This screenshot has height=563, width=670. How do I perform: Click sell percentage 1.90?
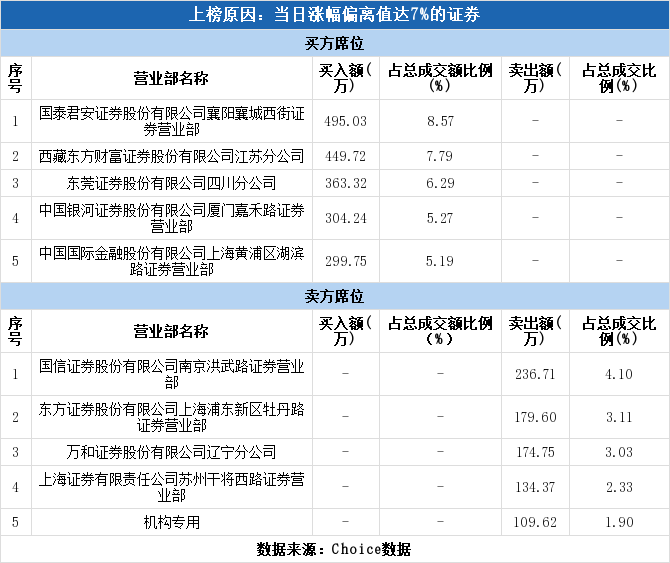point(619,522)
